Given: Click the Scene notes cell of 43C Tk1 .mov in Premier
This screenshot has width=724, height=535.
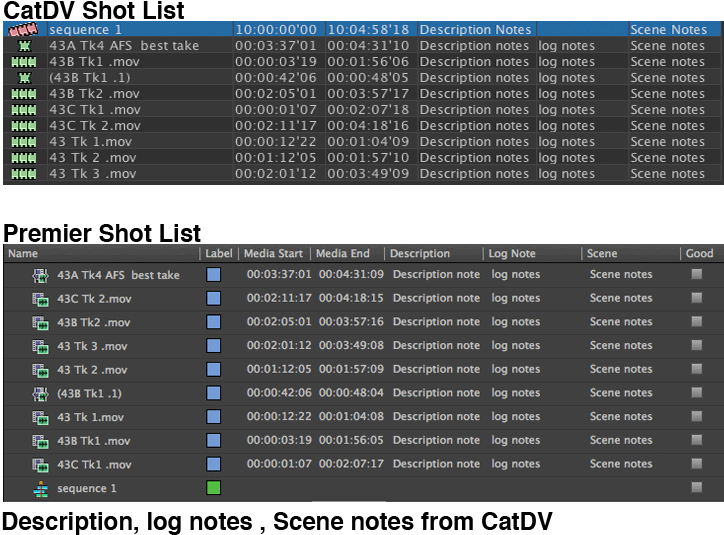Looking at the screenshot, I should pos(620,465).
